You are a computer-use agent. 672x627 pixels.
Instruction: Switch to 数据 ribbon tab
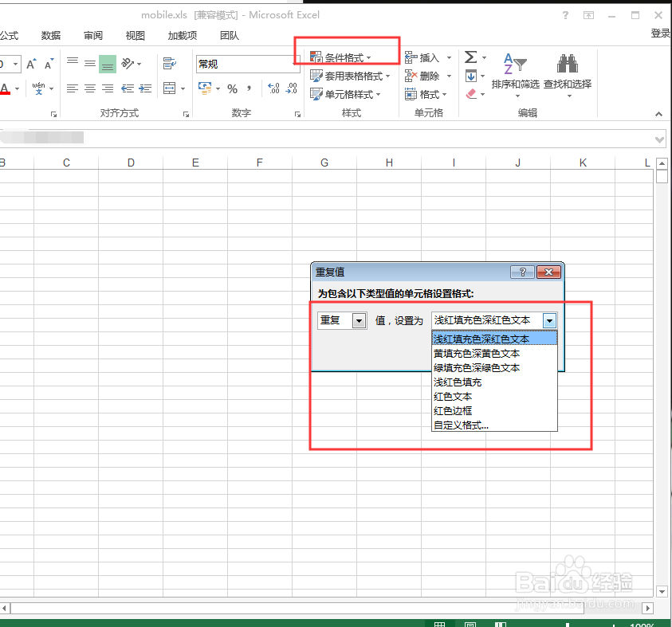(51, 36)
